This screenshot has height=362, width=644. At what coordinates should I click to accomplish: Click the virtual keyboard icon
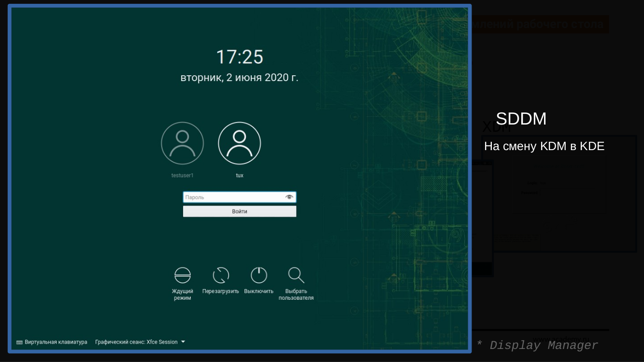pyautogui.click(x=20, y=342)
